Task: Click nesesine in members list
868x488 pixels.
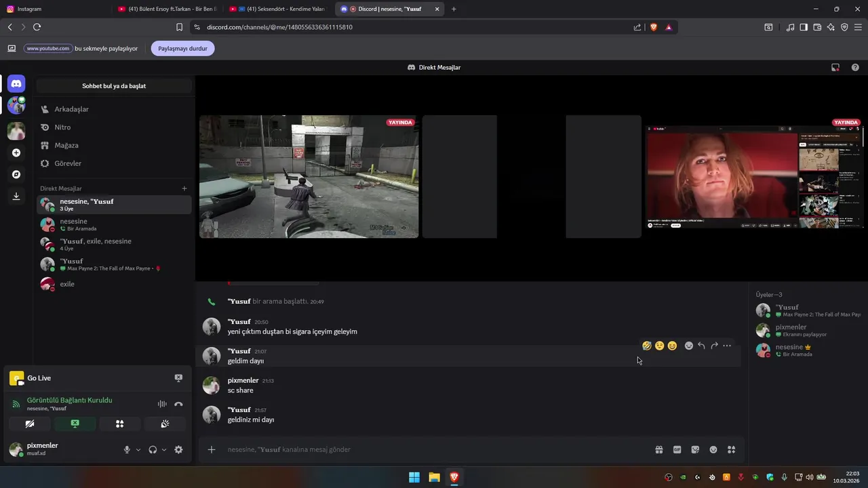Action: click(x=808, y=350)
